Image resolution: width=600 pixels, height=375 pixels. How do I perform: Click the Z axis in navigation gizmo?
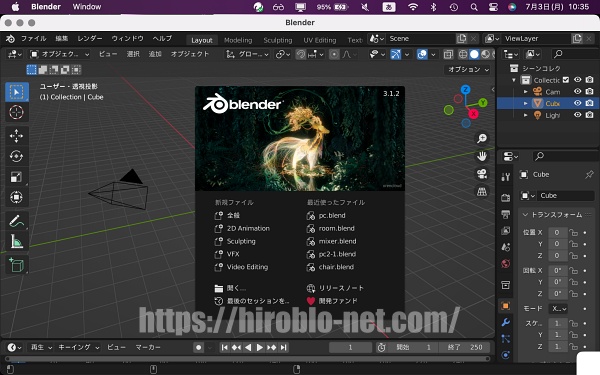[x=465, y=90]
